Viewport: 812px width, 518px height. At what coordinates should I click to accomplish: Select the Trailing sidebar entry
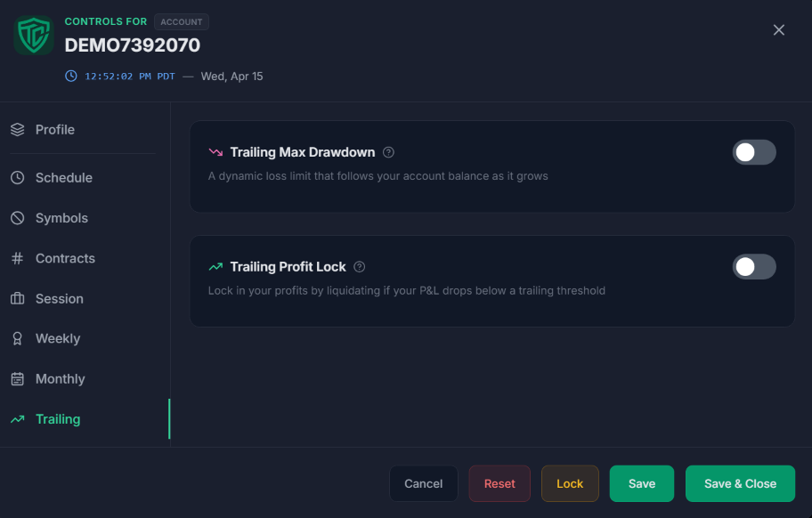58,418
